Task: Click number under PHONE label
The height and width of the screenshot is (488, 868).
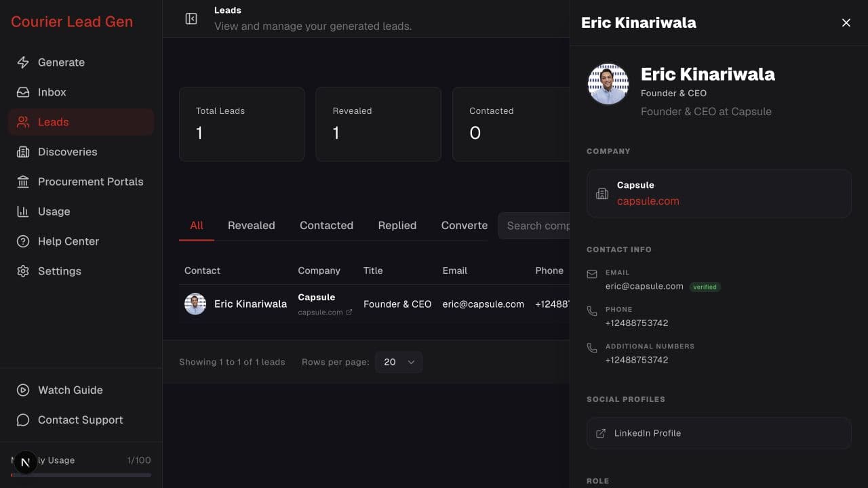Action: (637, 323)
